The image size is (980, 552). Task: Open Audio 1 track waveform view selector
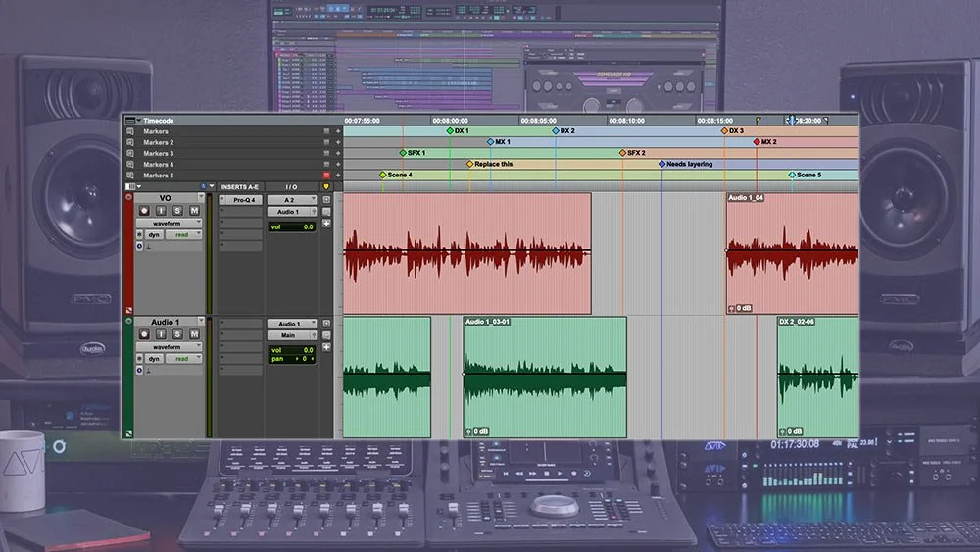point(169,347)
